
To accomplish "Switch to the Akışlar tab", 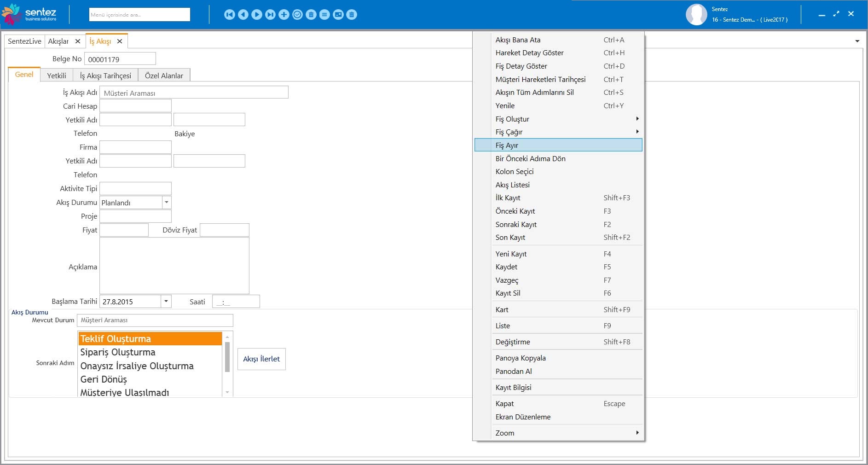I will pyautogui.click(x=58, y=41).
